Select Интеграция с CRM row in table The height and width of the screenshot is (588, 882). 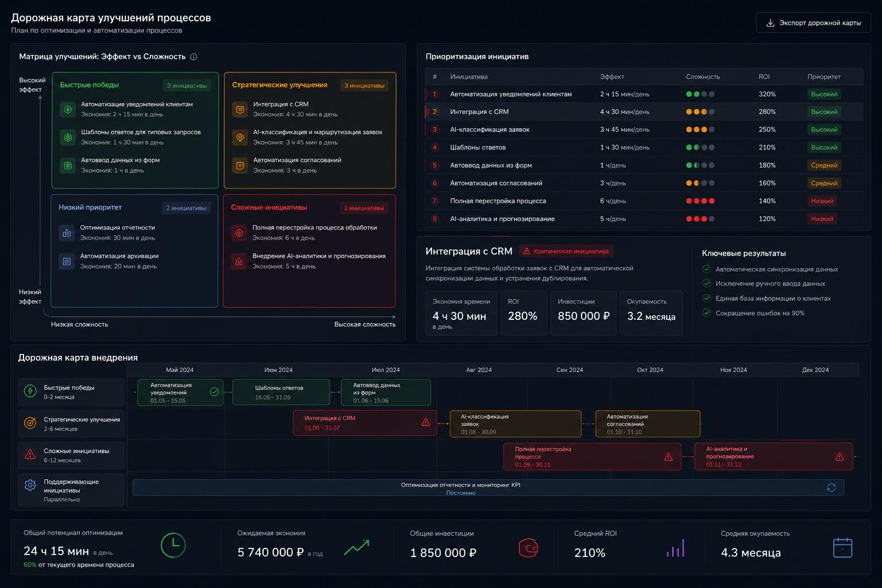[x=644, y=112]
